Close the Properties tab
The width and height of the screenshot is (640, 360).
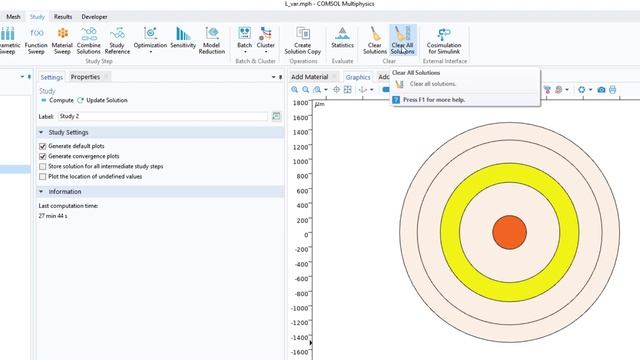106,77
